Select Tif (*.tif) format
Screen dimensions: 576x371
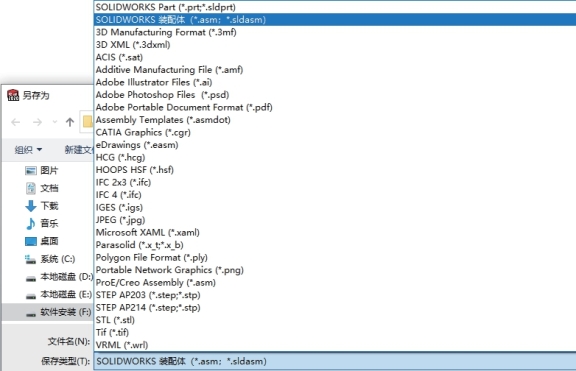335,332
